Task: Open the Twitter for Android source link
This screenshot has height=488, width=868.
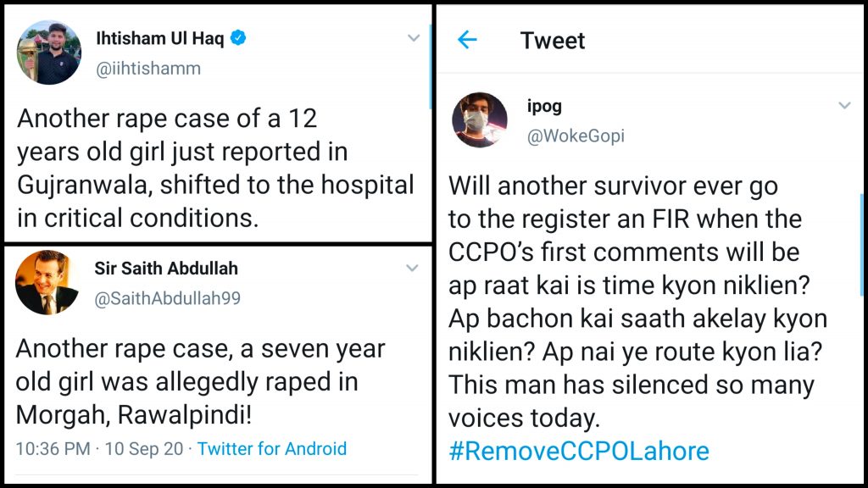Action: 272,448
